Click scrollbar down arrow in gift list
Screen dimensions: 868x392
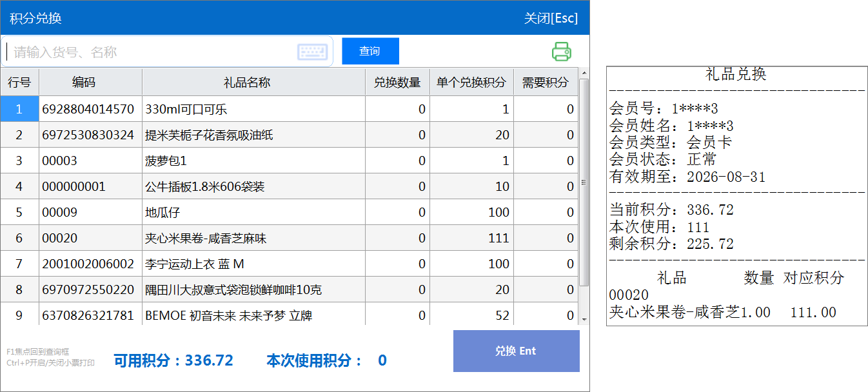pyautogui.click(x=584, y=319)
